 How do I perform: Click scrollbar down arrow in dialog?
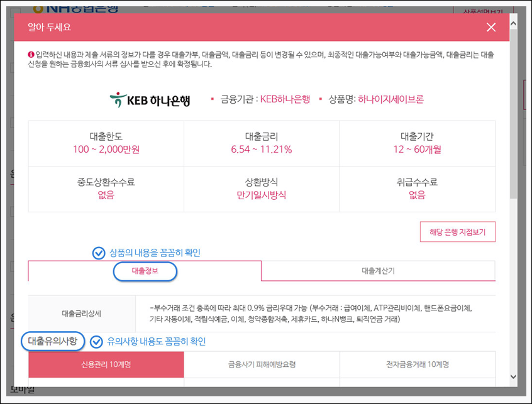(513, 376)
